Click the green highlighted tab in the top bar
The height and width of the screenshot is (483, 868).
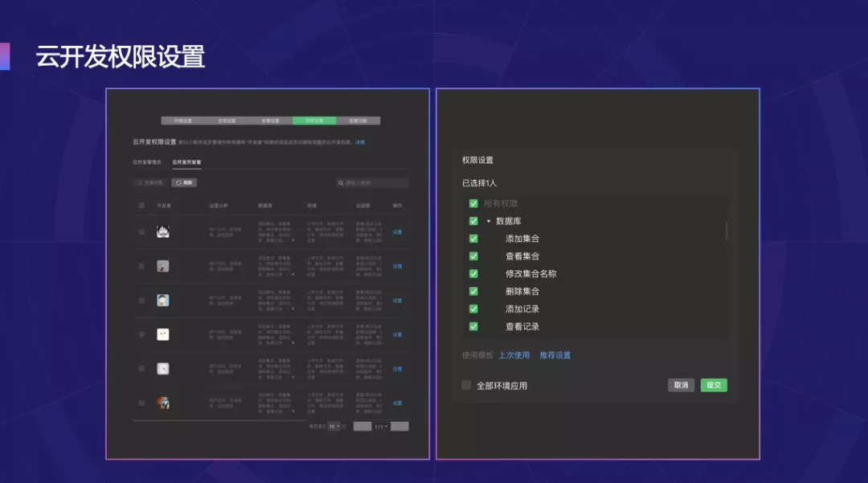[314, 121]
